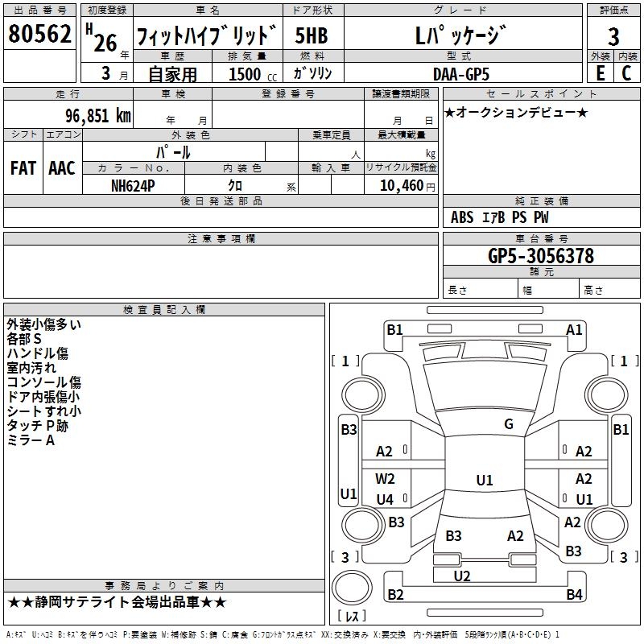Click the car name フィットハイブリッド
The width and height of the screenshot is (644, 644).
pyautogui.click(x=207, y=35)
